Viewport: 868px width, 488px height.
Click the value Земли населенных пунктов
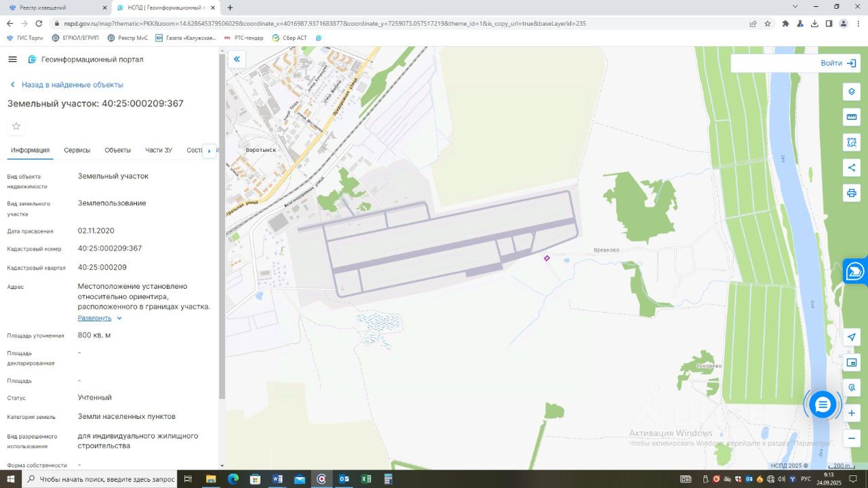tap(127, 416)
